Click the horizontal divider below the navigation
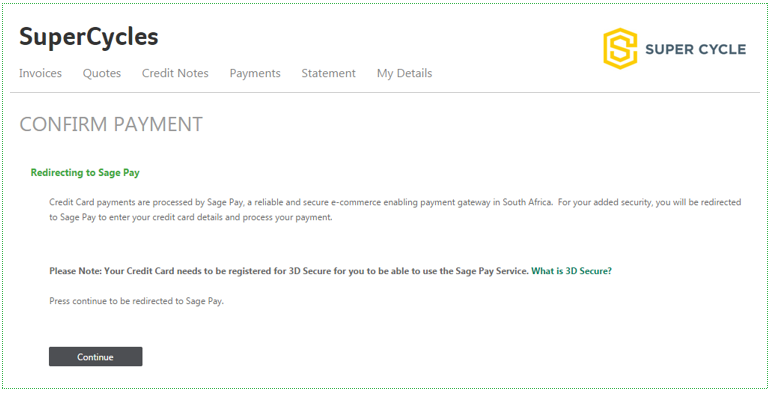The image size is (771, 393). [385, 92]
